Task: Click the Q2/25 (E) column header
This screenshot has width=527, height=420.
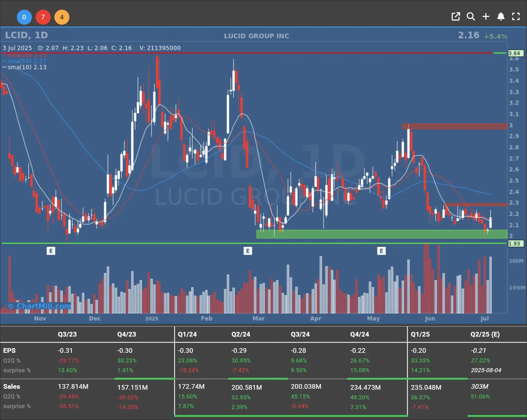Action: [x=485, y=334]
